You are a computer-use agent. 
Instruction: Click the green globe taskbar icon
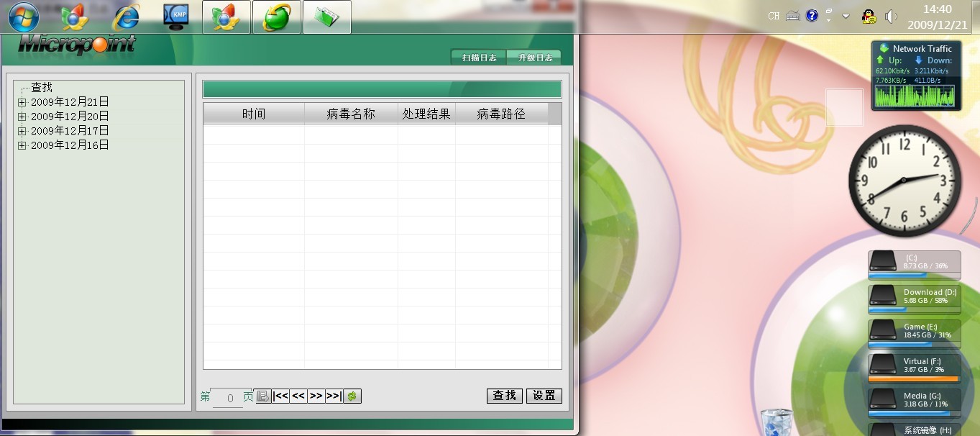click(277, 17)
